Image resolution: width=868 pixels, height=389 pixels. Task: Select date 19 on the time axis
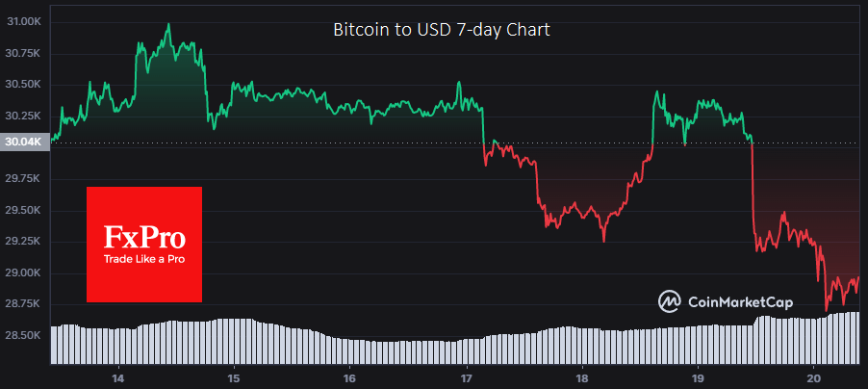point(699,377)
